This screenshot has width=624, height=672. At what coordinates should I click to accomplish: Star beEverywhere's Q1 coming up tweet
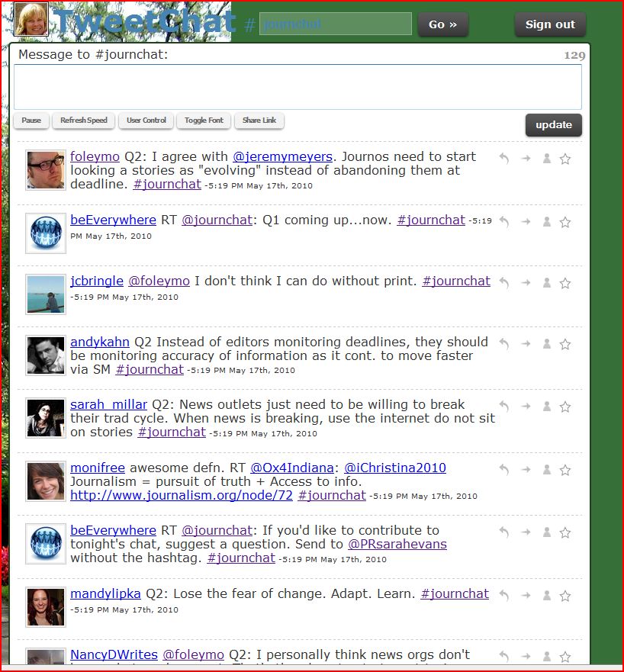pos(565,222)
